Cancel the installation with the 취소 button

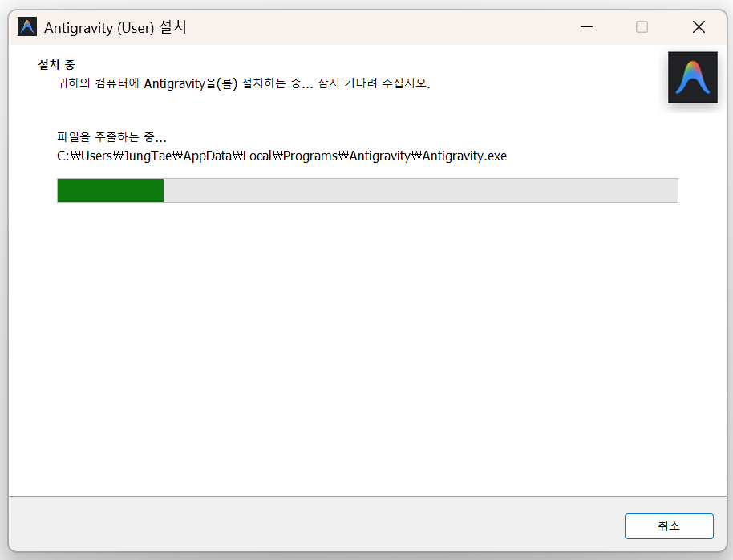pyautogui.click(x=669, y=526)
